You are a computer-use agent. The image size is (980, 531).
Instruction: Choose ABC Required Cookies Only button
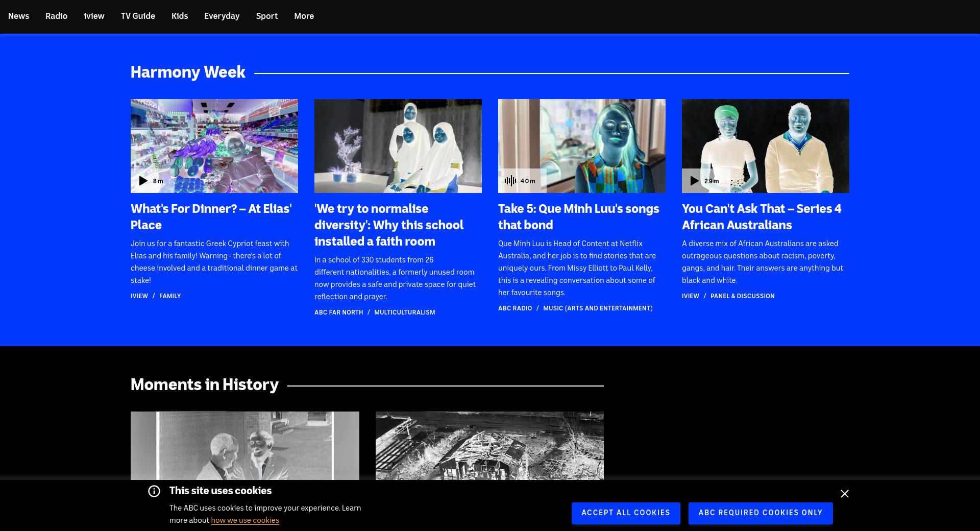click(x=761, y=513)
